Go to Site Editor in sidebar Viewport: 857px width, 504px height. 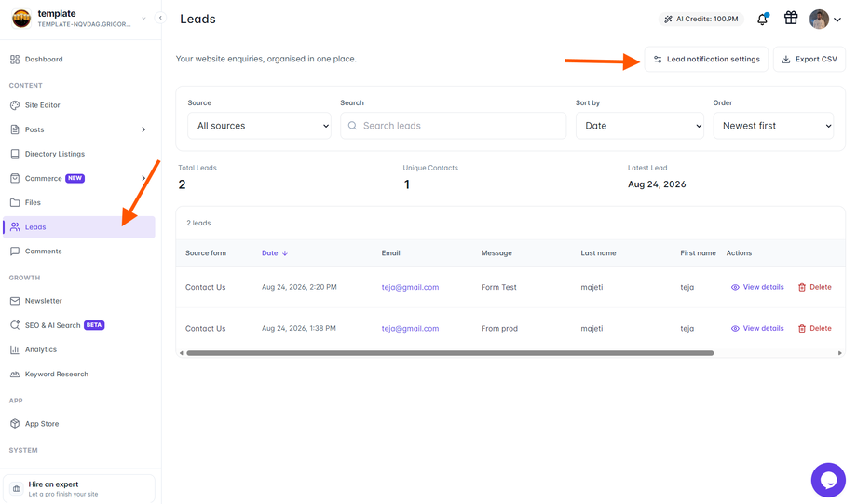(x=78, y=105)
